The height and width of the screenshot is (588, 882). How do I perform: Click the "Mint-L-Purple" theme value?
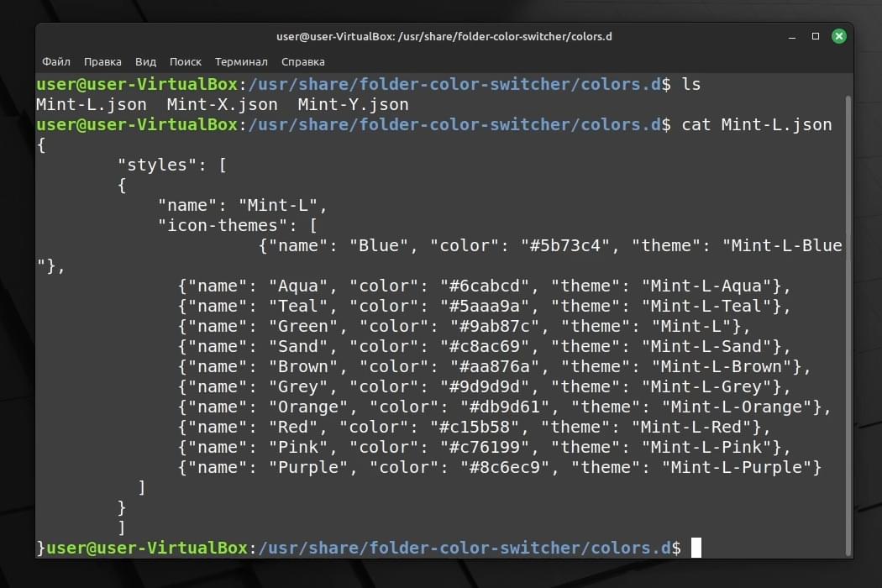(737, 468)
